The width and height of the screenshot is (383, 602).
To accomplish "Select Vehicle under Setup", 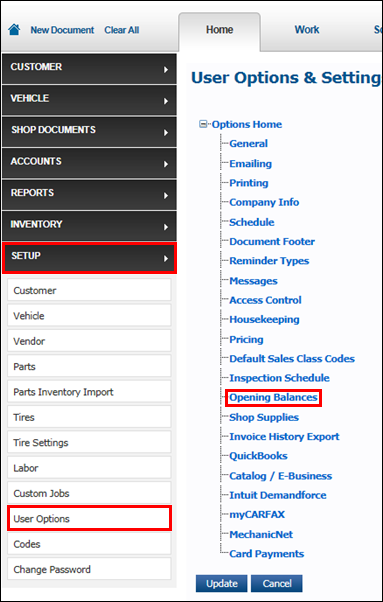I will [x=89, y=316].
